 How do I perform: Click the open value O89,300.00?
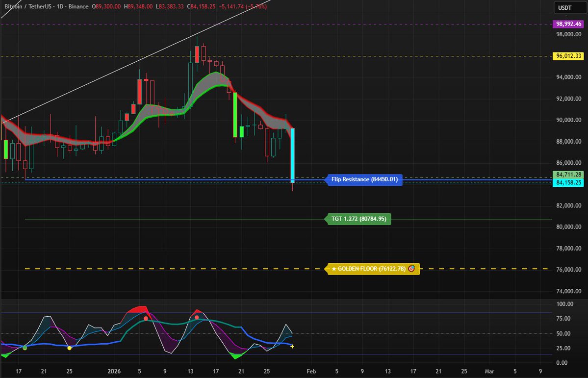[106, 6]
